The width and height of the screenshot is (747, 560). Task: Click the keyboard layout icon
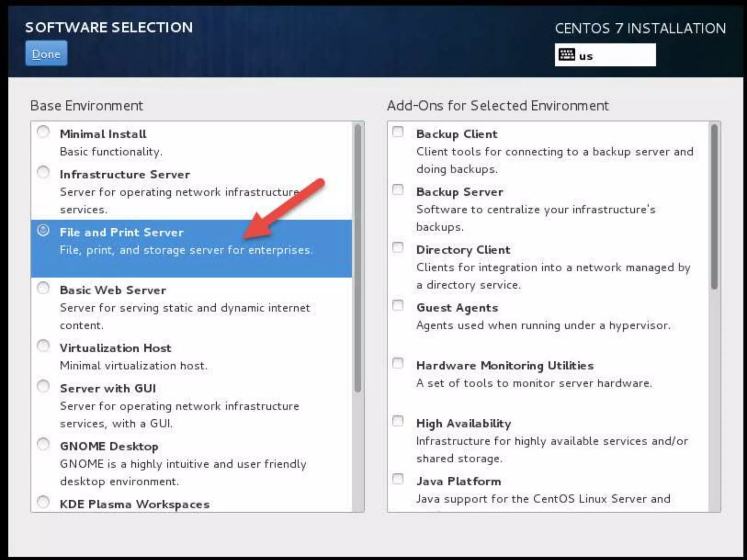(566, 55)
